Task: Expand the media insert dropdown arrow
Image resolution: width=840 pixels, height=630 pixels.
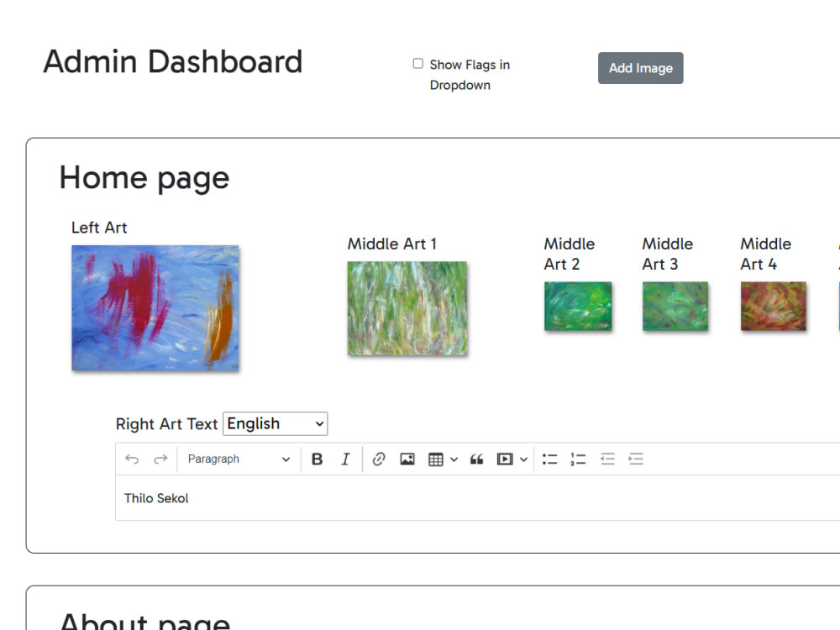Action: (x=524, y=459)
